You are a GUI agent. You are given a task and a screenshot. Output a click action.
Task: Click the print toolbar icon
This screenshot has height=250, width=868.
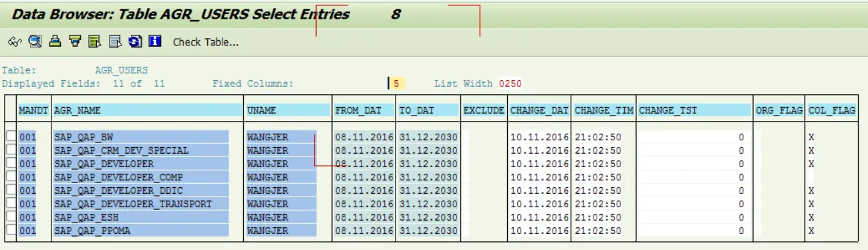coord(55,41)
